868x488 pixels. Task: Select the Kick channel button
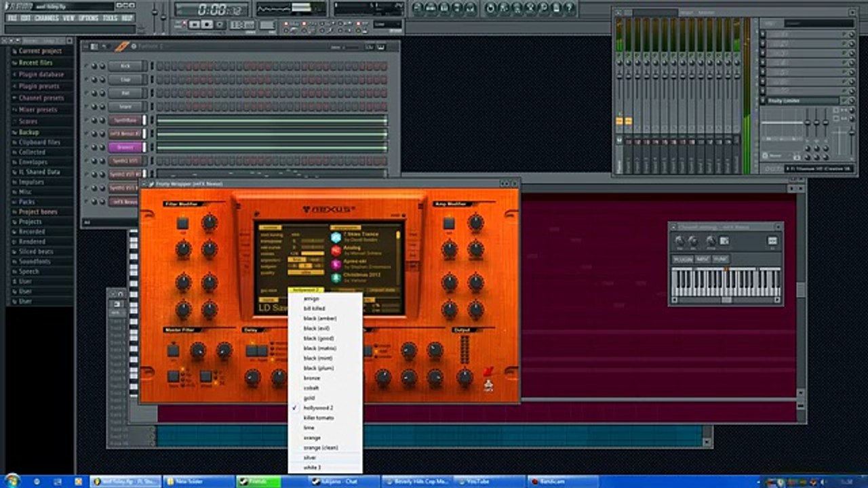coord(127,66)
